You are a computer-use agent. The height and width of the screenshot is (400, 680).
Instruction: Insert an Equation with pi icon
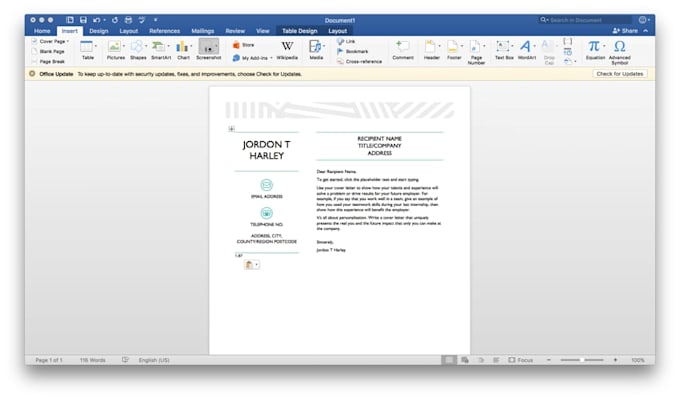594,46
